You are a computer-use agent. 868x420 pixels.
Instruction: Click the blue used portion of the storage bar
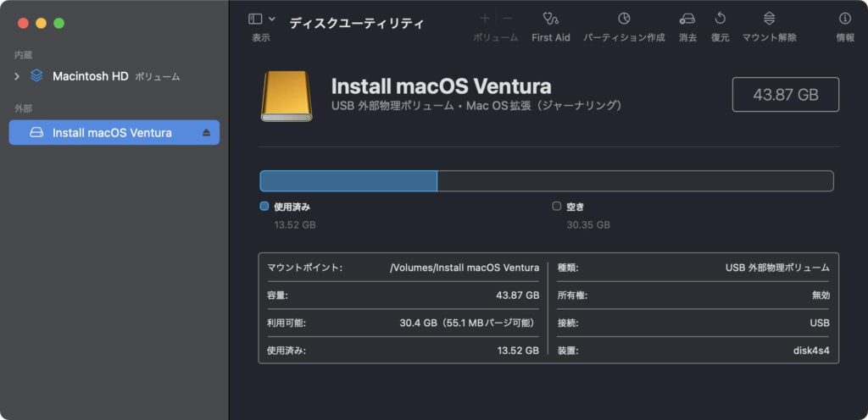point(348,180)
